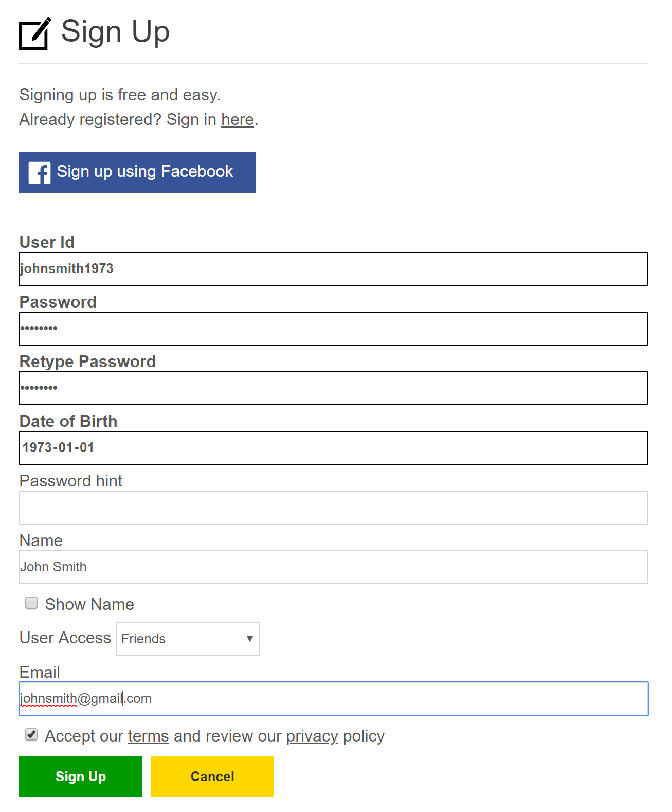The image size is (672, 812).
Task: Focus the User Id field
Action: tap(334, 269)
